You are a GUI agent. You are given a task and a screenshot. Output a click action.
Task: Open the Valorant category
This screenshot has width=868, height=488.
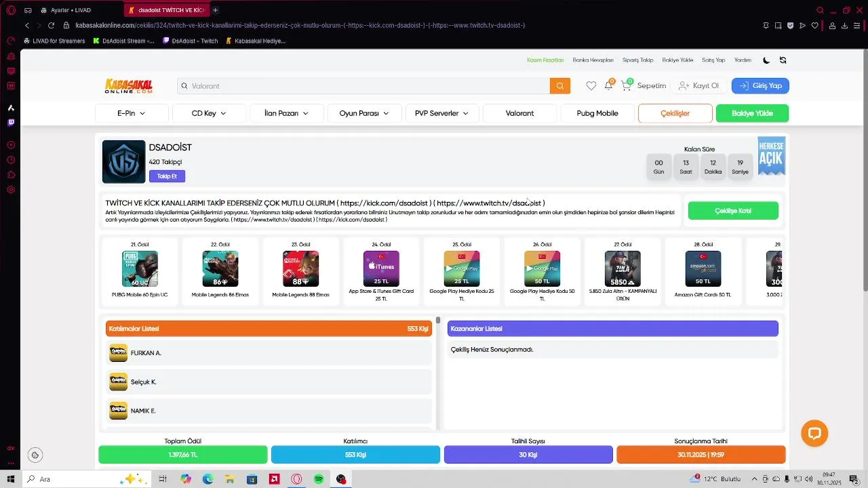pos(519,113)
